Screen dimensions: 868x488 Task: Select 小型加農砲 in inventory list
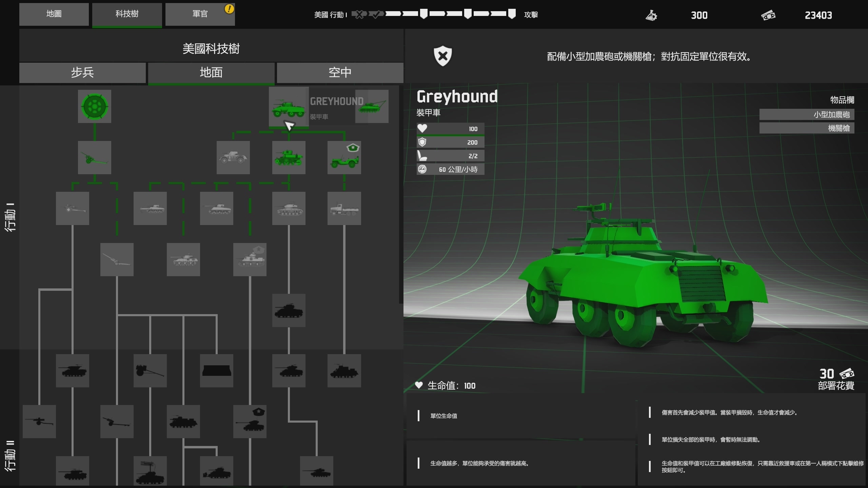coord(807,115)
